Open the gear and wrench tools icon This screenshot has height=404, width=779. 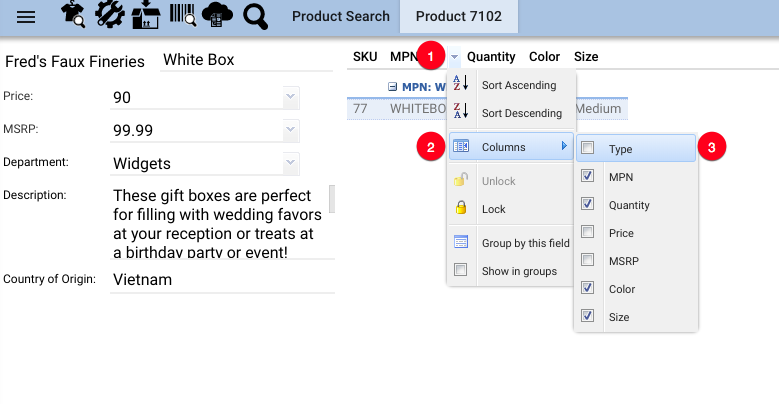coord(109,15)
